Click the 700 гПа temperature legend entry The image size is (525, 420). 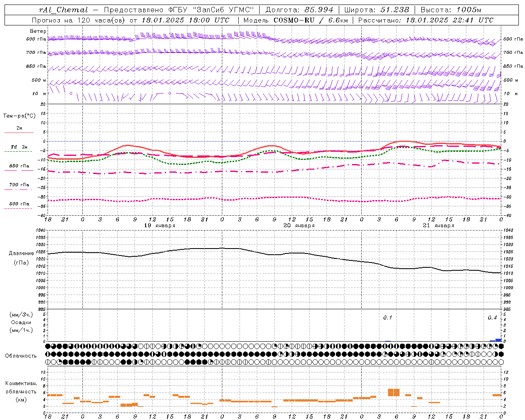click(x=19, y=185)
